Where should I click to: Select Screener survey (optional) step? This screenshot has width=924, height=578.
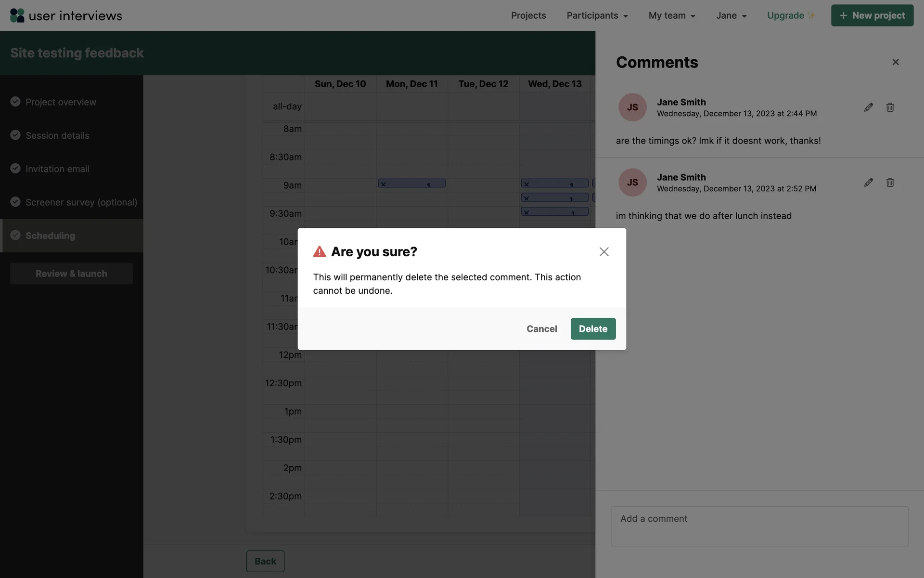pyautogui.click(x=81, y=202)
